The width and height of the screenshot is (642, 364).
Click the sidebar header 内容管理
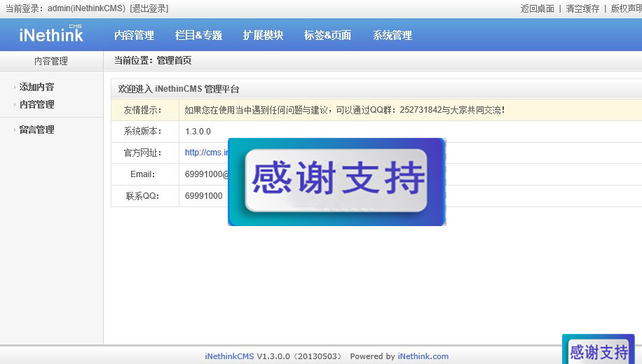[x=51, y=61]
